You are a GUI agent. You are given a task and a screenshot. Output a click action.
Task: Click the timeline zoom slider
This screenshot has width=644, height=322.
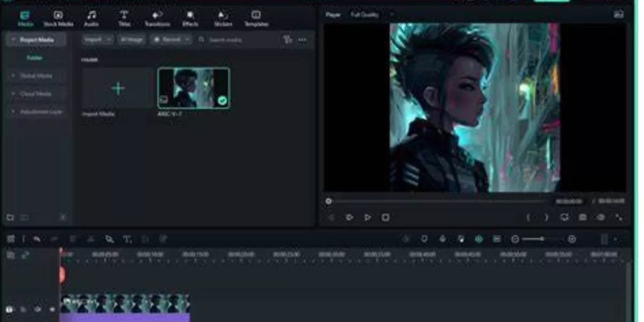pos(543,239)
